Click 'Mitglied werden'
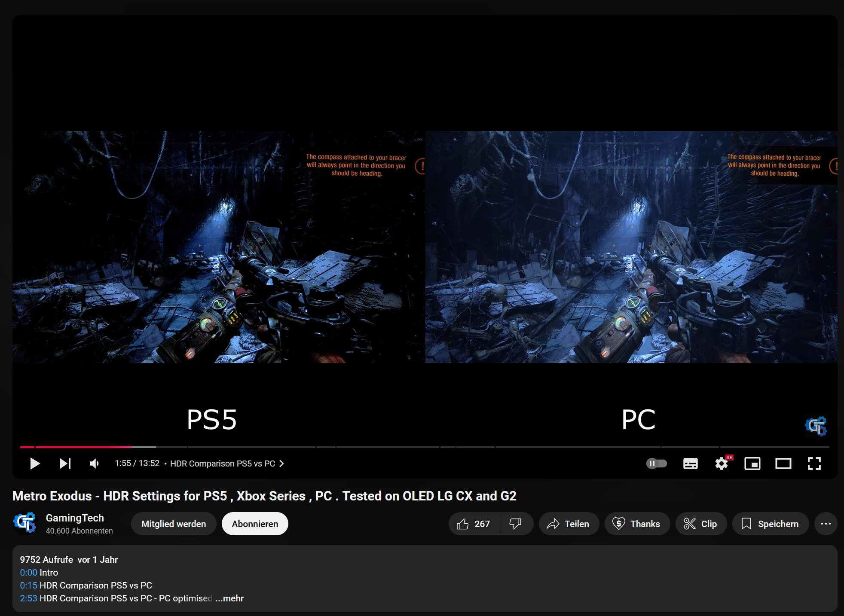Image resolution: width=844 pixels, height=616 pixels. 174,524
